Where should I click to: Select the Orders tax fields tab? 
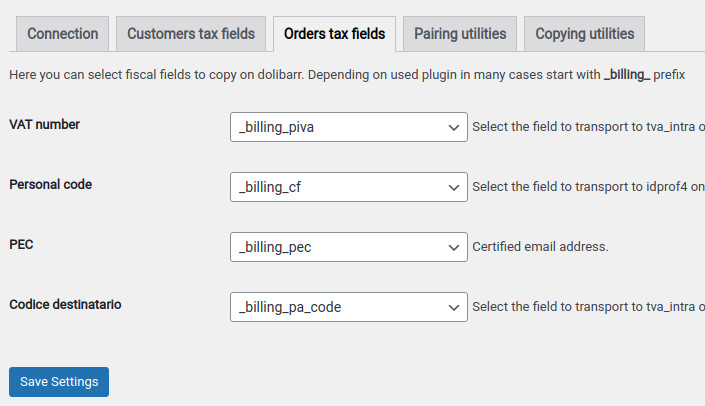tap(334, 34)
